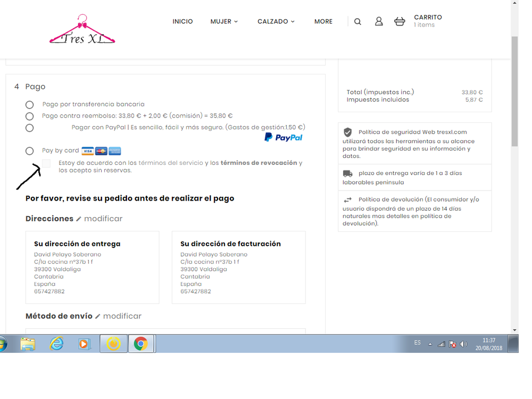This screenshot has width=532, height=399.
Task: Open the shopping cart icon
Action: 399,21
